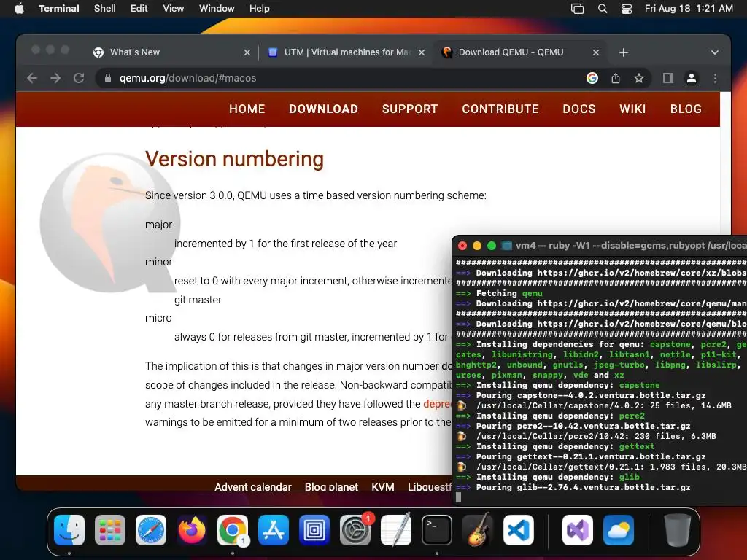Click the Terminal title folder icon
Screen dimensions: 747x560
[506, 246]
